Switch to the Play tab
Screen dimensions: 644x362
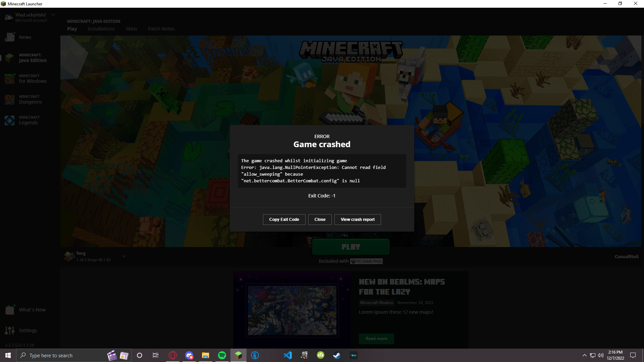tap(72, 29)
